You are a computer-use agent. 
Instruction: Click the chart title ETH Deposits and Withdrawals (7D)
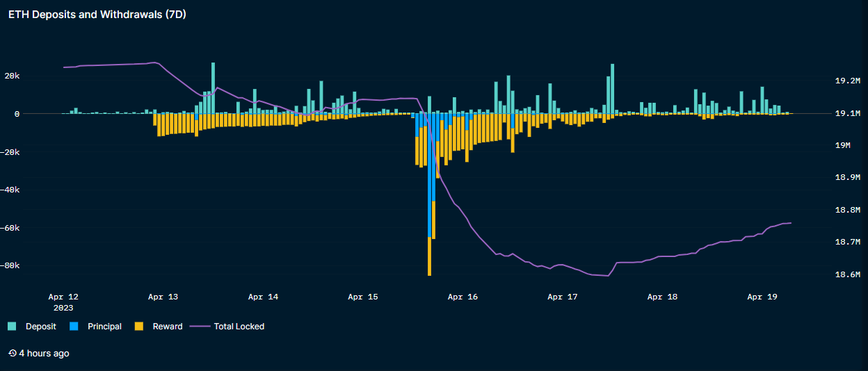click(97, 14)
